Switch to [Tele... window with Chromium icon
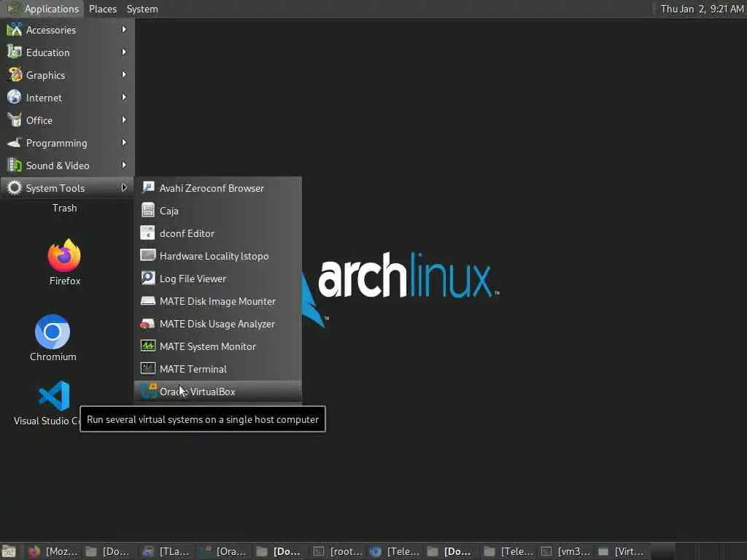 click(x=395, y=551)
